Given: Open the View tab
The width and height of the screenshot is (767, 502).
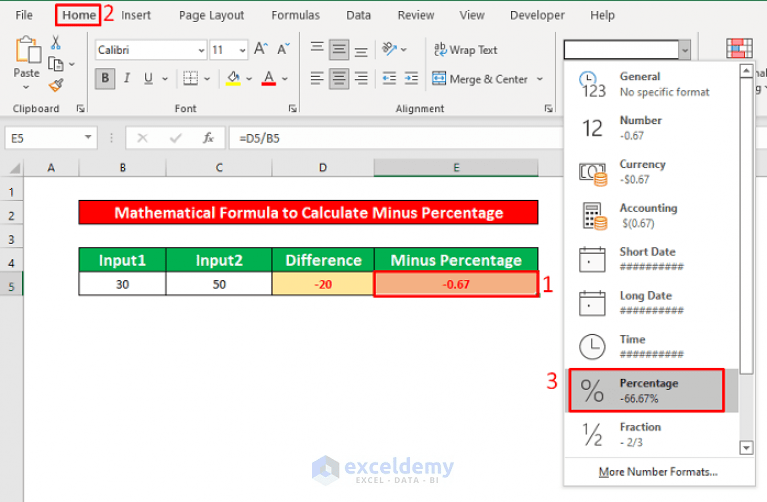Looking at the screenshot, I should tap(472, 15).
